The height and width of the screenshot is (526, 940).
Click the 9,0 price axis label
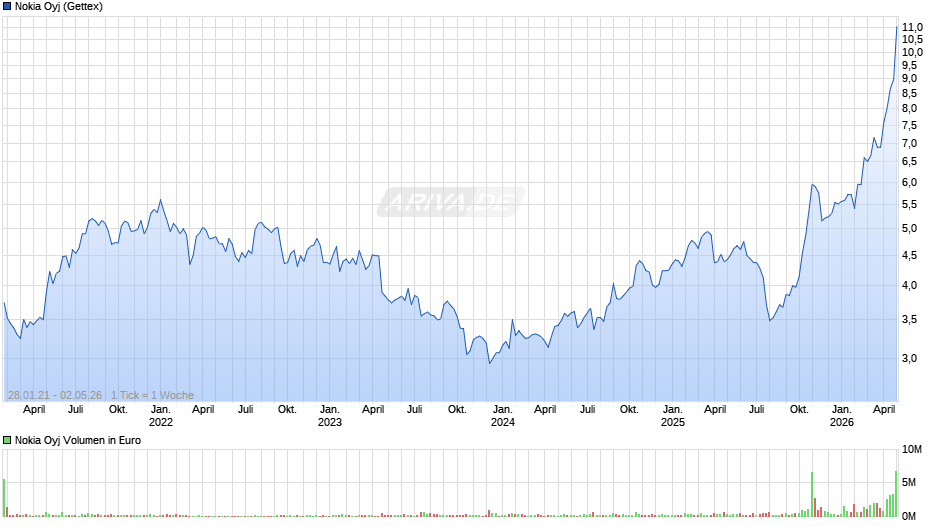pyautogui.click(x=909, y=79)
